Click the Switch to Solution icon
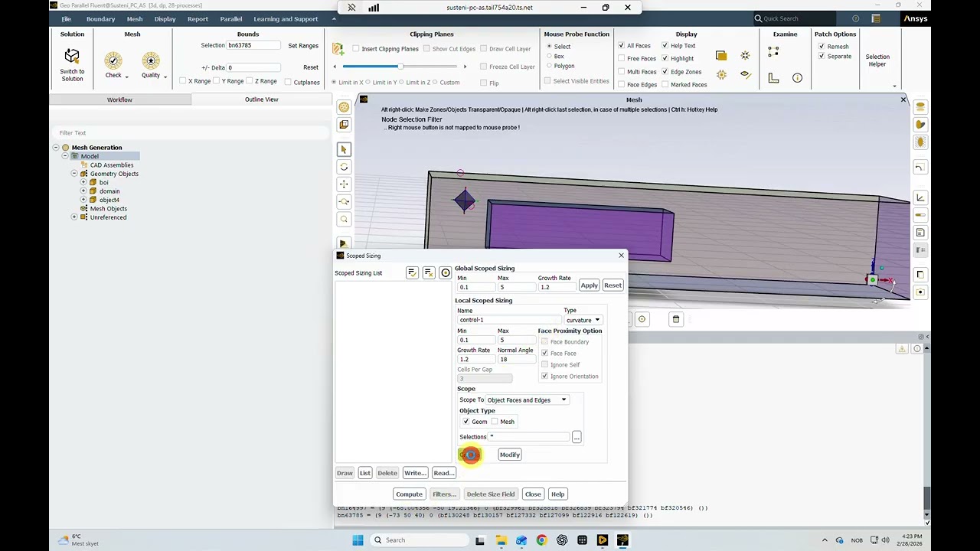This screenshot has width=980, height=551. click(72, 56)
